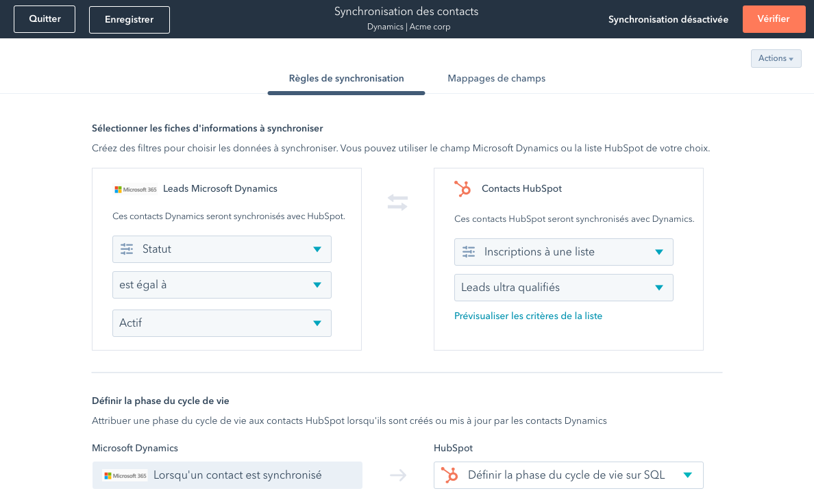This screenshot has height=504, width=814.
Task: Open the Leads ultra qualifiés list dropdown
Action: pyautogui.click(x=658, y=288)
